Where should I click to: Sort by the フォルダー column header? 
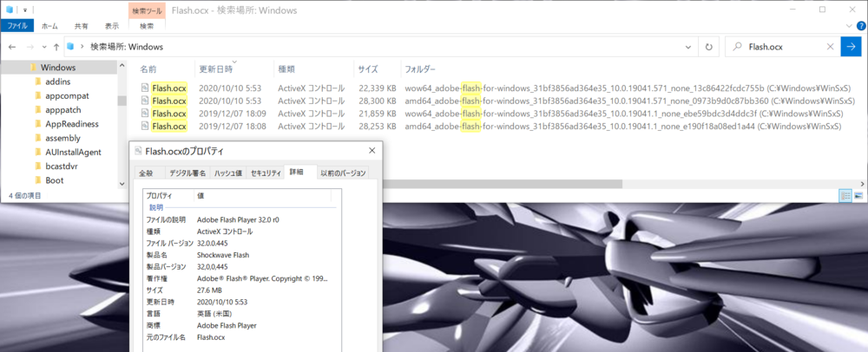coord(419,69)
